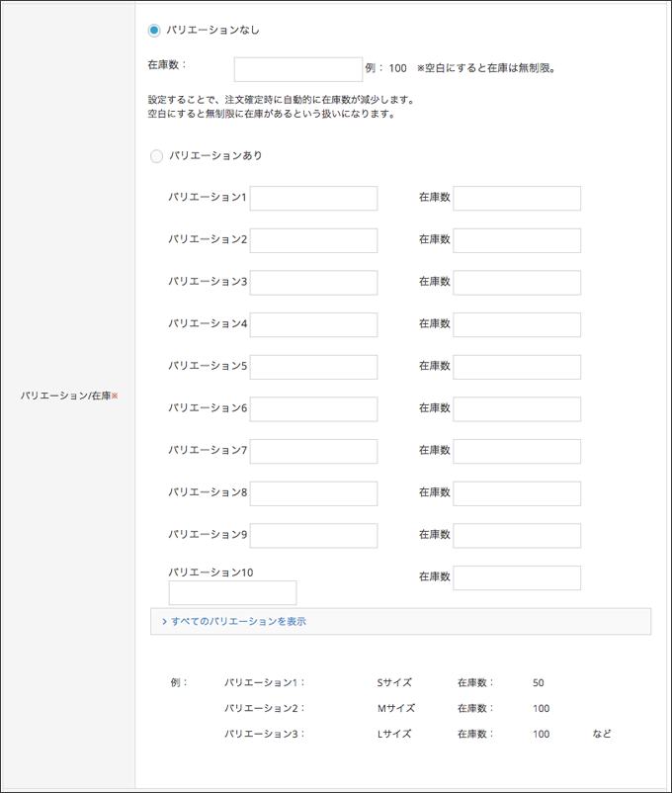The width and height of the screenshot is (672, 793).
Task: Click the バリエーション6 name input field
Action: point(313,409)
